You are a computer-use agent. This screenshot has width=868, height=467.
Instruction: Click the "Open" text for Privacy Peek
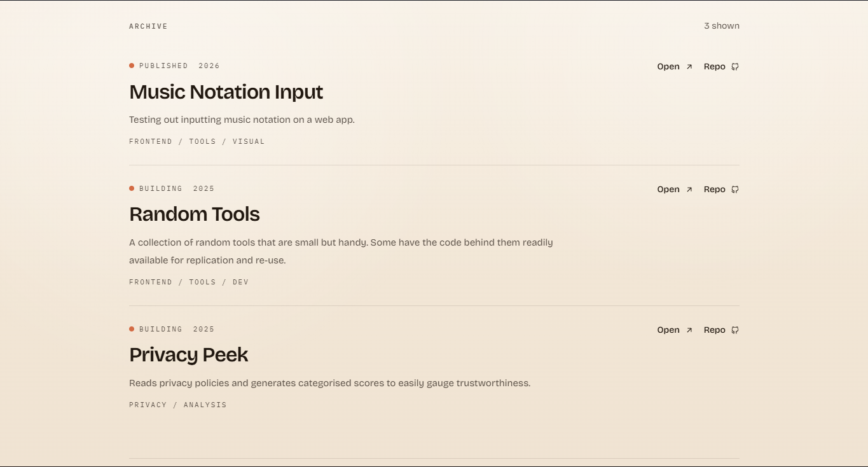pos(668,330)
